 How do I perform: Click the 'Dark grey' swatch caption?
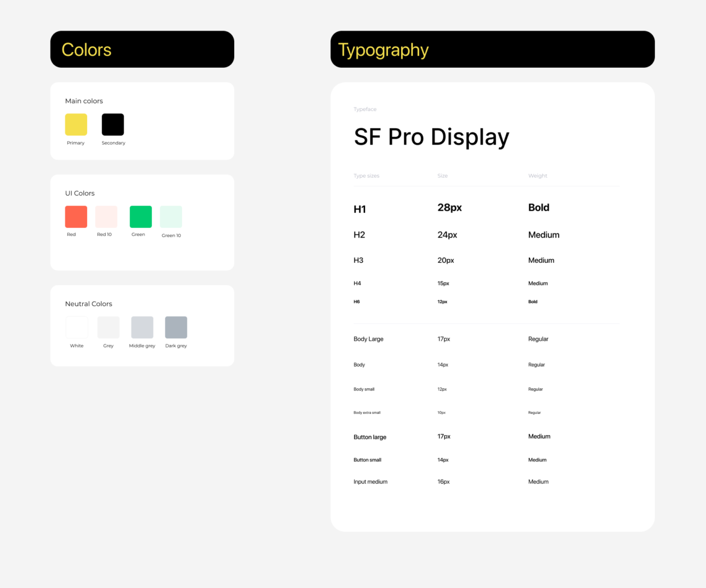click(x=176, y=346)
